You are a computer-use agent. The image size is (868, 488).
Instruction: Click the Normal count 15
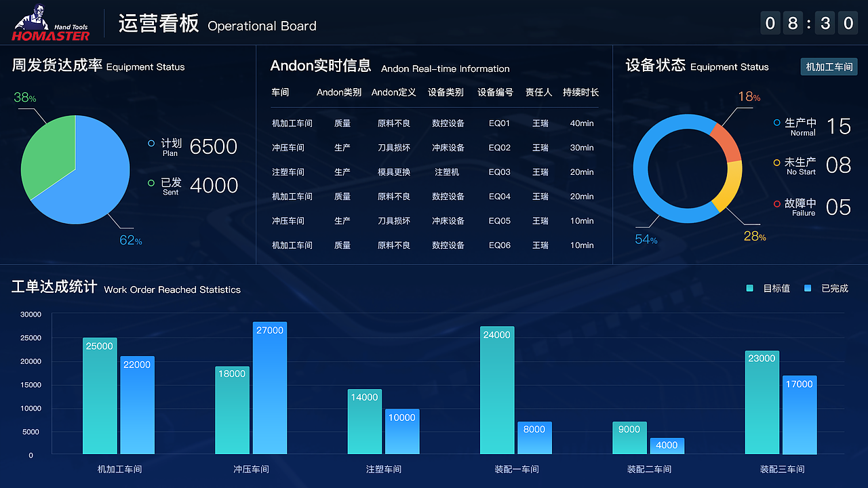coord(838,126)
